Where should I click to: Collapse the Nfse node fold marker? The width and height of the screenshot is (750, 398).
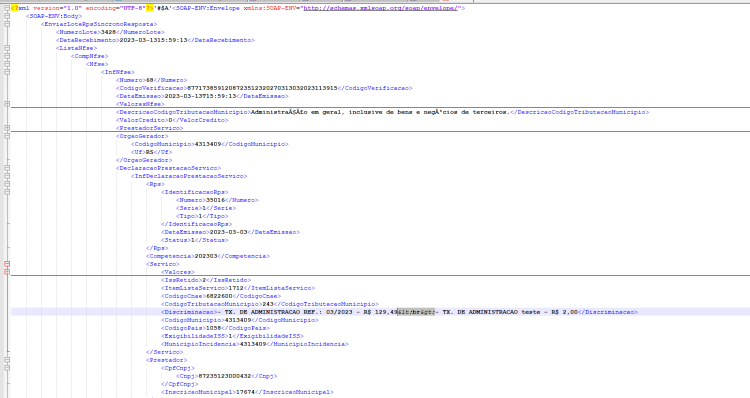coord(7,64)
